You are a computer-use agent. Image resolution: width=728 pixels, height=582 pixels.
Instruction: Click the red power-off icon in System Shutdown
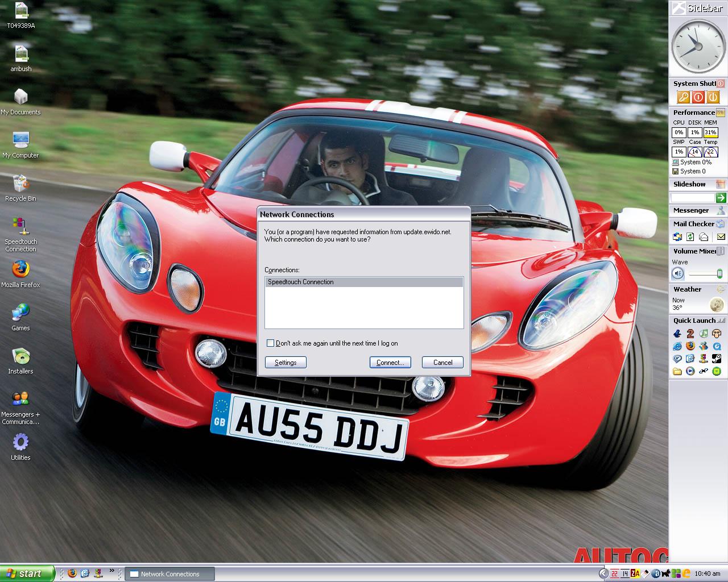tap(698, 97)
